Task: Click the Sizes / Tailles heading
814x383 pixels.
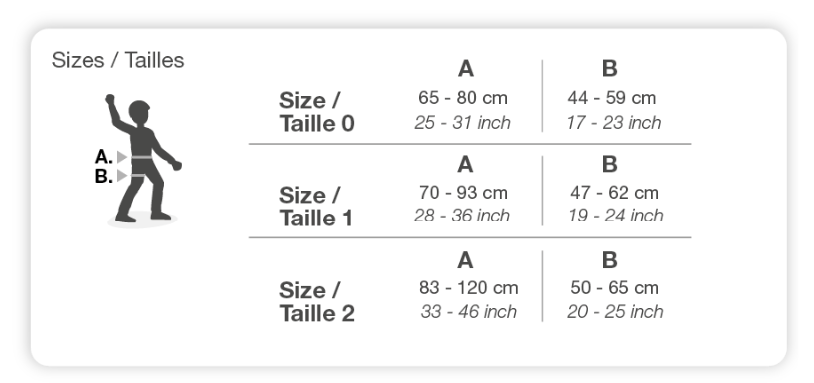Action: point(118,60)
